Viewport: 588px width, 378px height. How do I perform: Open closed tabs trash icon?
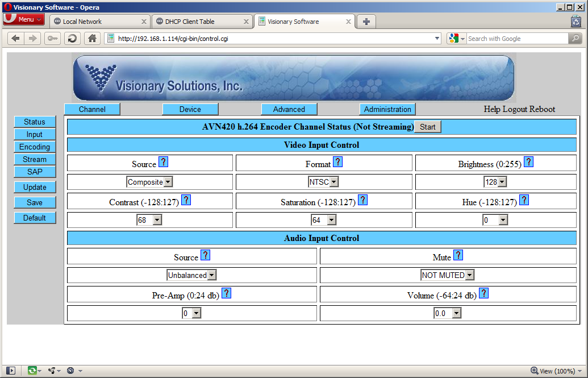tap(576, 22)
